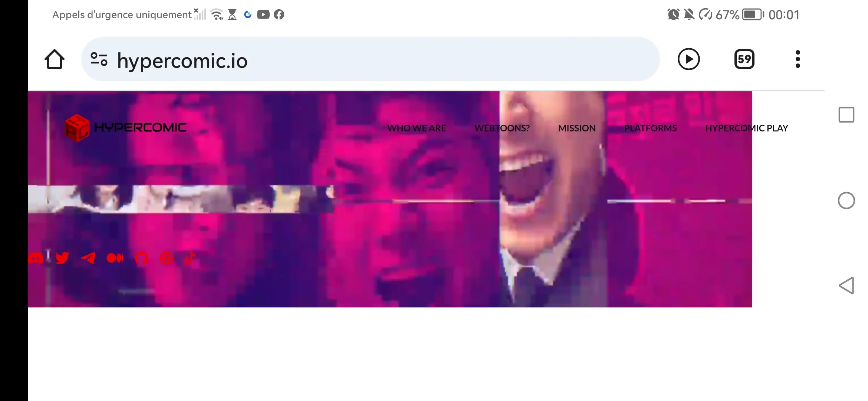Open the TikTok icon link

tap(190, 258)
